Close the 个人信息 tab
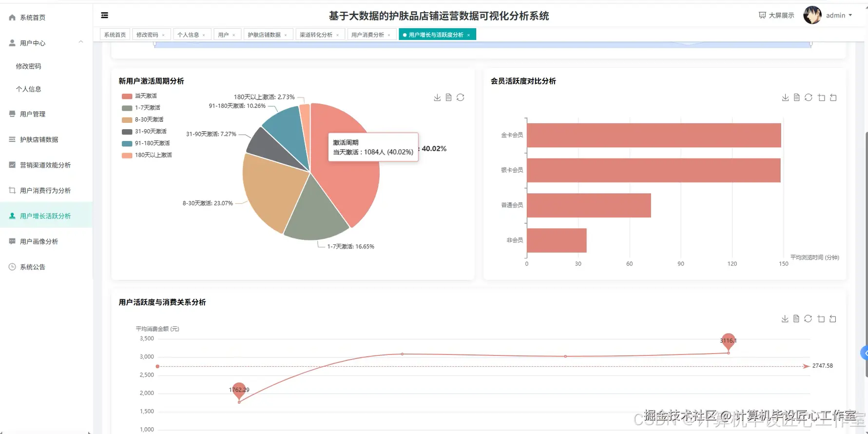 tap(204, 35)
